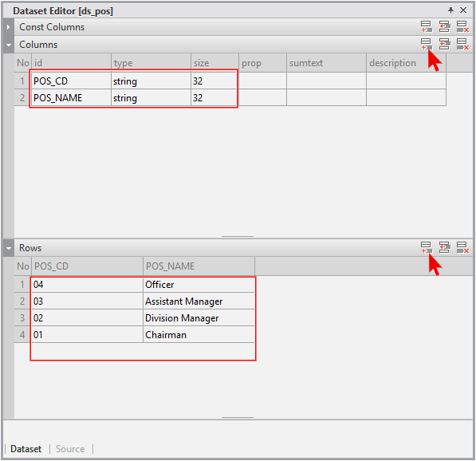
Task: Close the Dataset Editor panel
Action: 463,10
